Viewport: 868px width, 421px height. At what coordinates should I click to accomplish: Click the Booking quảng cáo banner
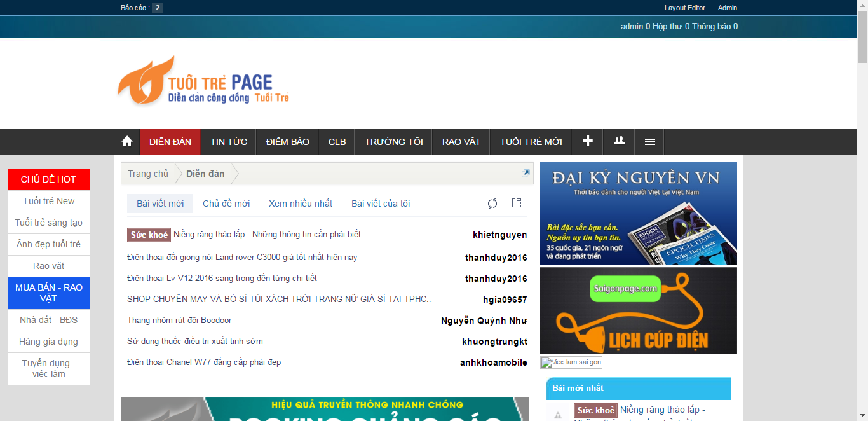pyautogui.click(x=325, y=410)
